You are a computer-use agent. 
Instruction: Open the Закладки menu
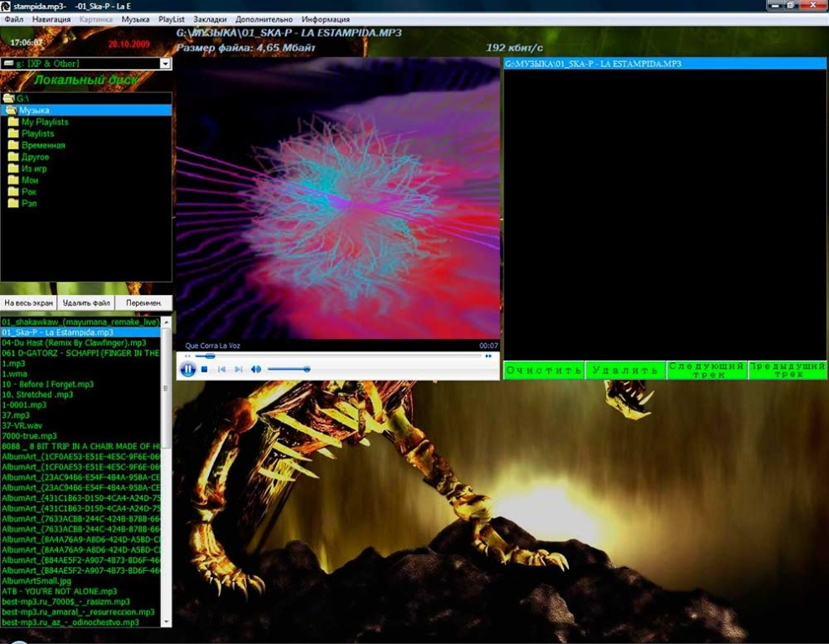210,19
